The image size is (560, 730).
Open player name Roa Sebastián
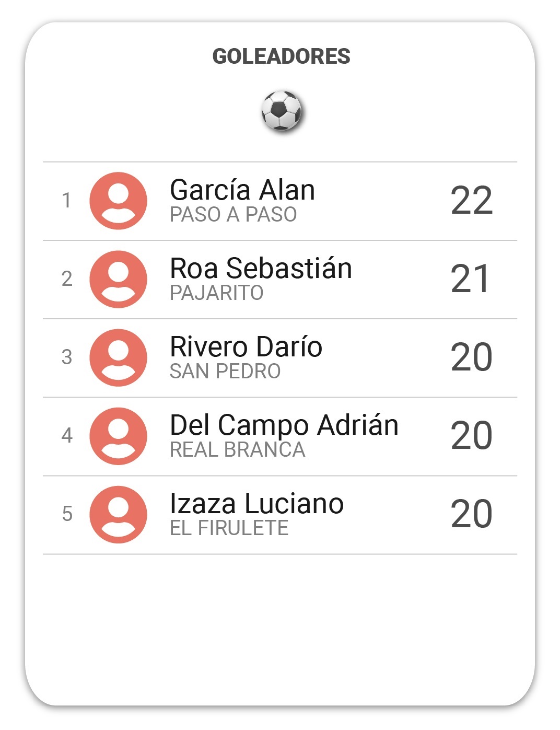[261, 268]
